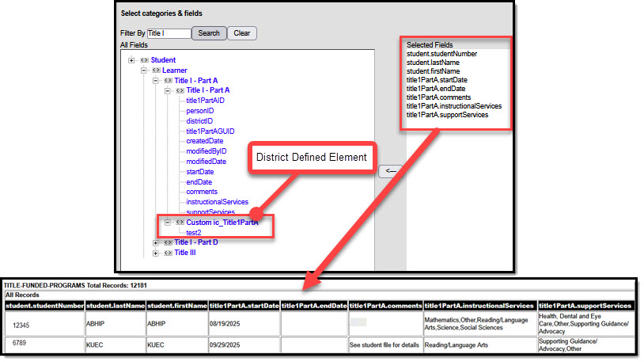Image resolution: width=644 pixels, height=362 pixels.
Task: Select student.studentNumber in Selected Fields
Action: [442, 54]
